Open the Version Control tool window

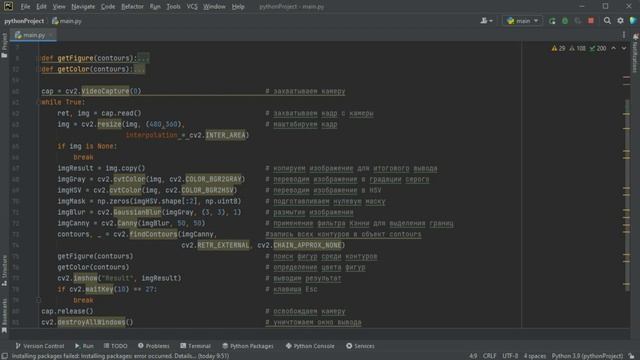click(x=40, y=346)
